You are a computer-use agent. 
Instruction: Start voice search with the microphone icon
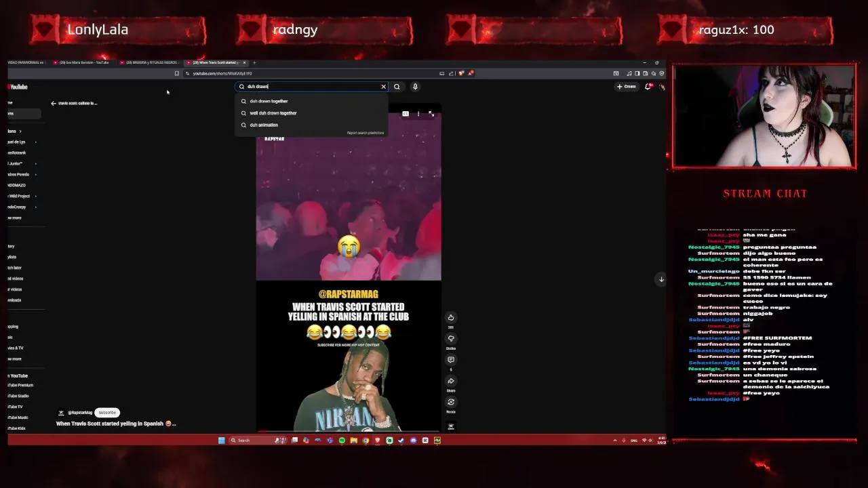tap(415, 86)
